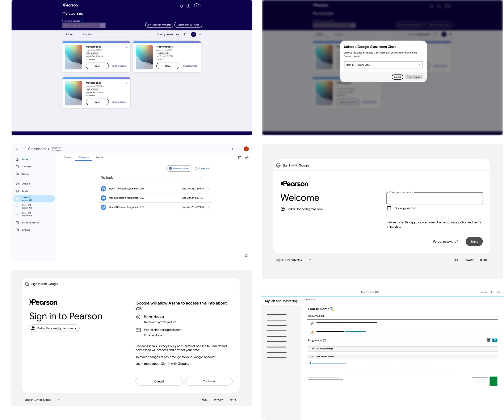504x420 pixels.
Task: Collapse Upcoming Assignments (0) section
Action: pyautogui.click(x=403, y=356)
